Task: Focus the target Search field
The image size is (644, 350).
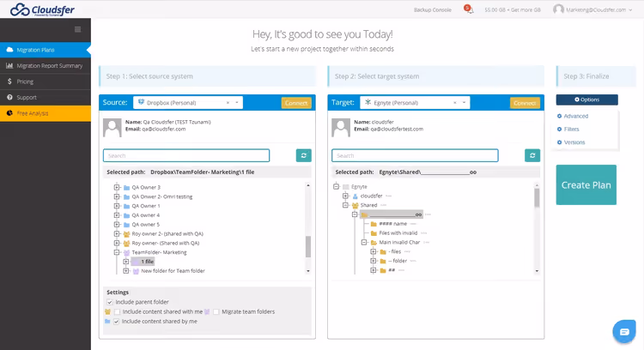Action: click(x=415, y=155)
